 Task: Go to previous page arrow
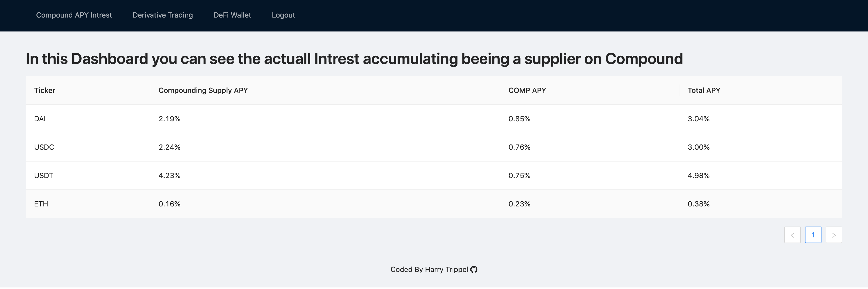pos(792,235)
